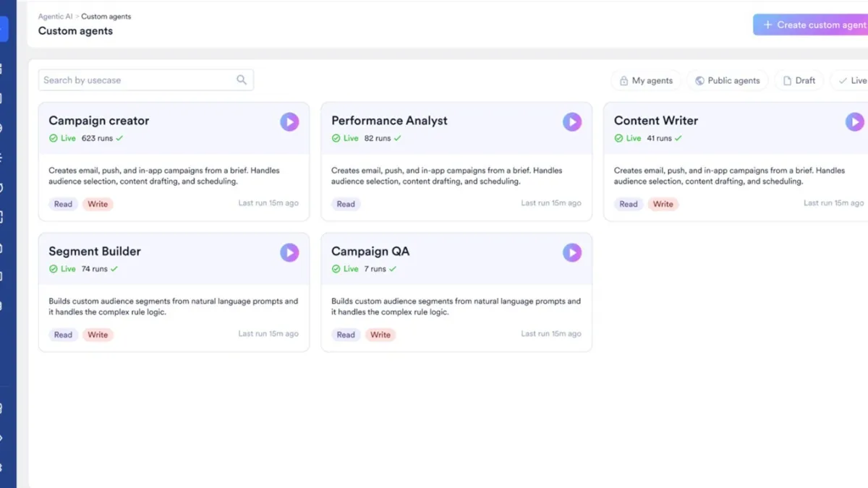Run the Performance Analyst agent play icon
The width and height of the screenshot is (868, 488).
(x=572, y=121)
